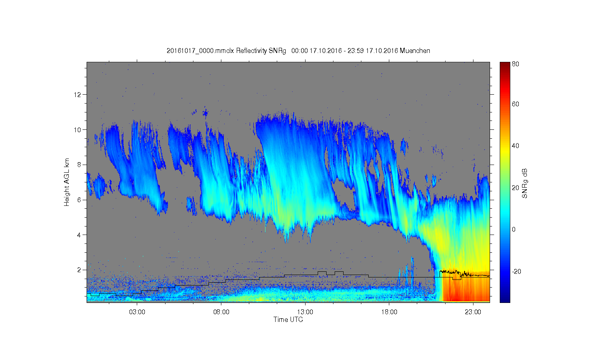Click the colorbar value 80

[x=516, y=64]
